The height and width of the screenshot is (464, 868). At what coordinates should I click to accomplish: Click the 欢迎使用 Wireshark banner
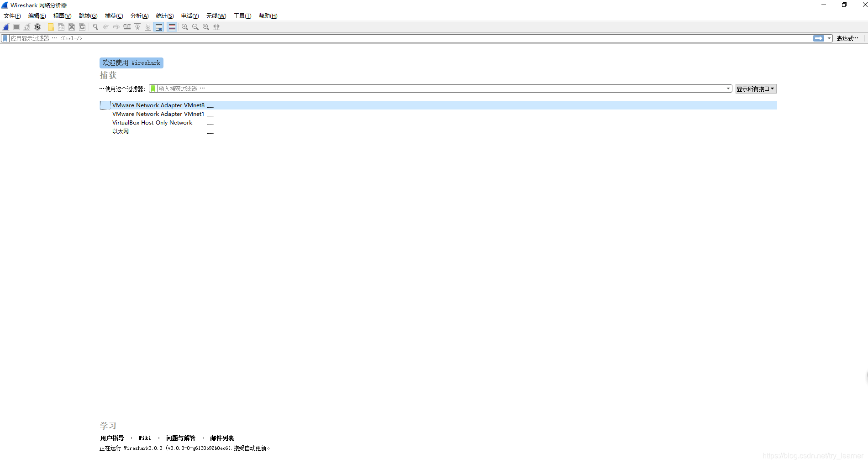[132, 63]
